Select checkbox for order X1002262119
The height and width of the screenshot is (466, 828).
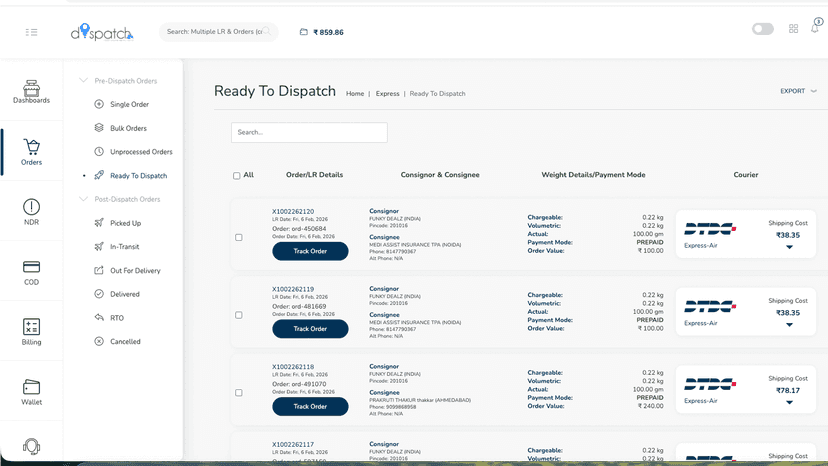pyautogui.click(x=239, y=315)
